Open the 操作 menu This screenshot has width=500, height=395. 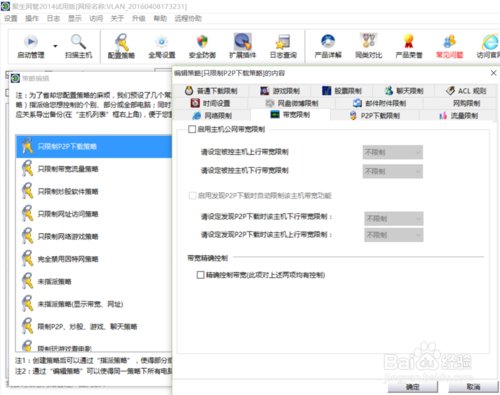pyautogui.click(x=32, y=18)
